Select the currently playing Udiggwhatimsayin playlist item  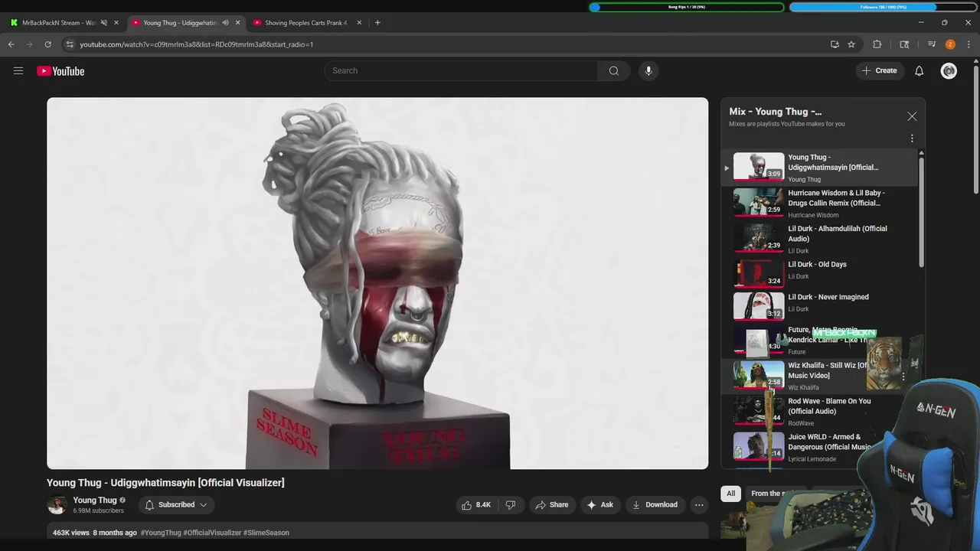[821, 168]
